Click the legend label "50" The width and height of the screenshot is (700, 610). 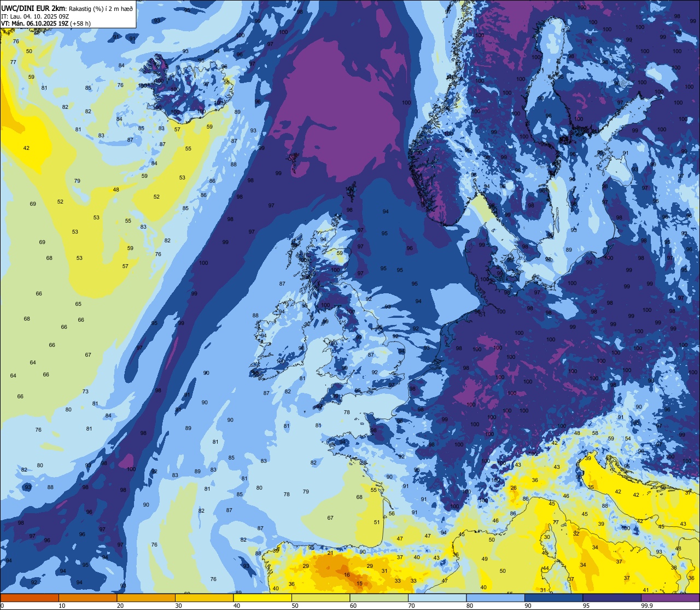point(295,606)
